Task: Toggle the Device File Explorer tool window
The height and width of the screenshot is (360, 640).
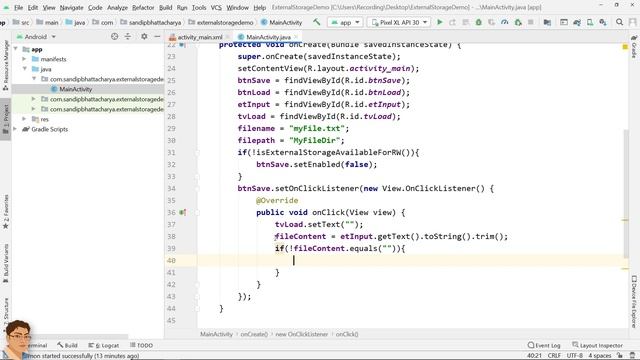Action: pos(634,301)
